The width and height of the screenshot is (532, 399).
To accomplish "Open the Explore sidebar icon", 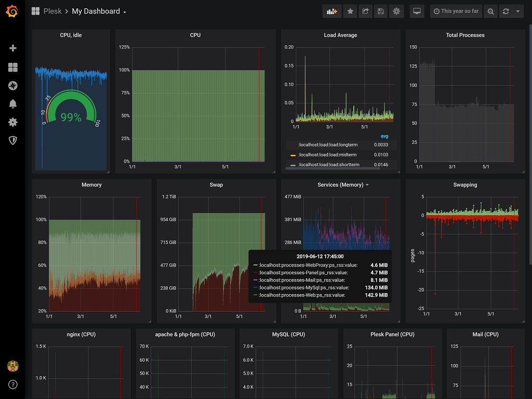I will coord(12,86).
